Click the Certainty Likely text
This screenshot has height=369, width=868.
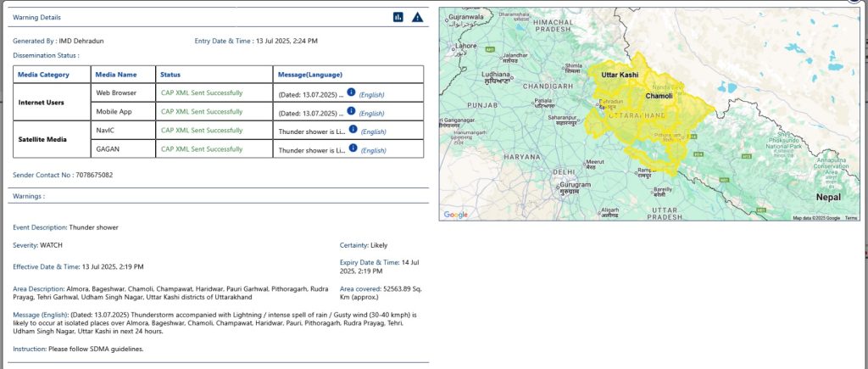coord(364,245)
